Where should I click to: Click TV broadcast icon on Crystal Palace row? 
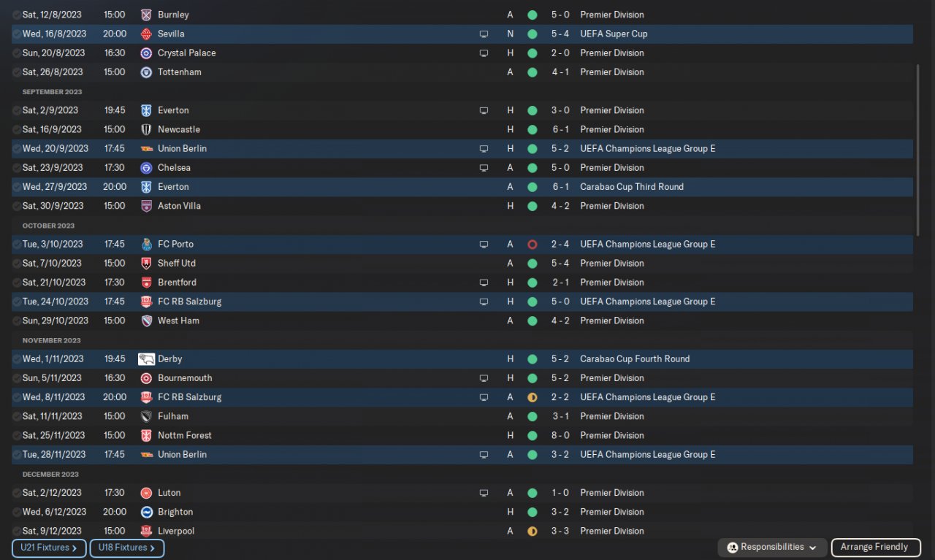point(484,53)
